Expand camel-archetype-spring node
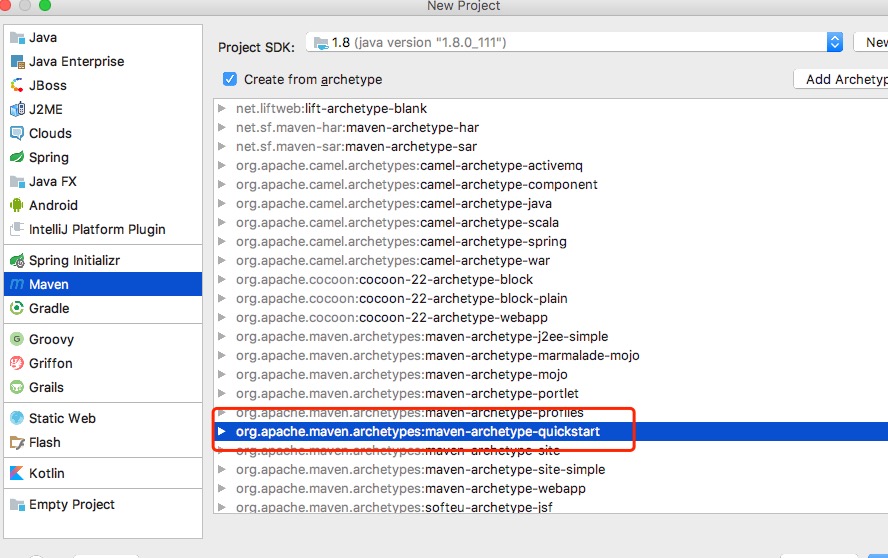Viewport: 888px width, 558px height. point(222,241)
